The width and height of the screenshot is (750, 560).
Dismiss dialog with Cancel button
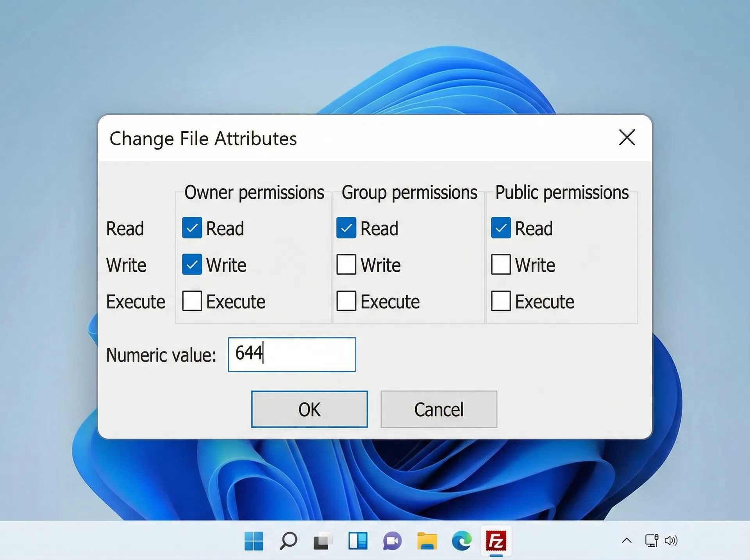click(439, 409)
